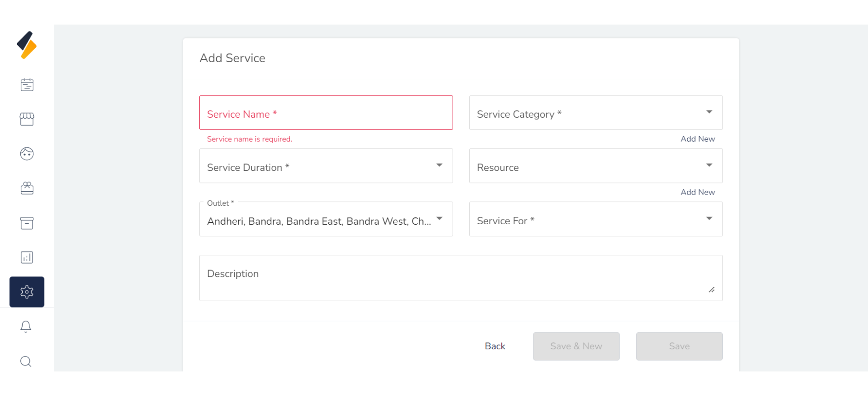
Task: Open the customers face icon
Action: [x=27, y=154]
